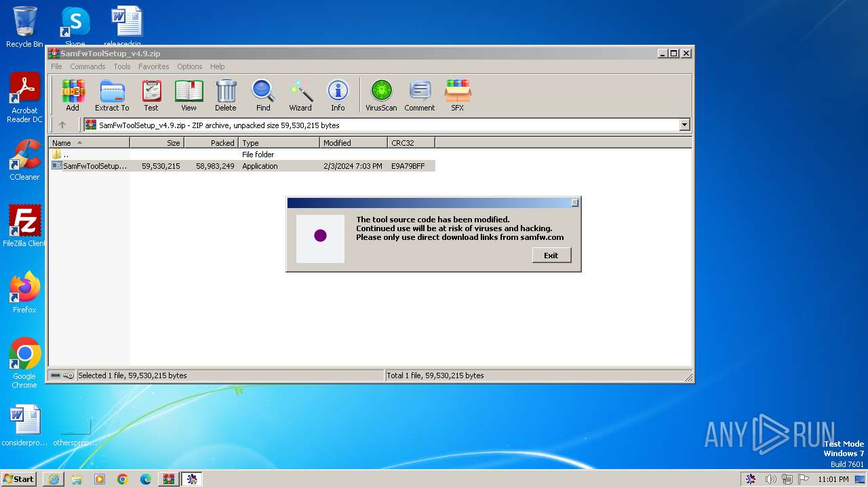Screen dimensions: 868x488
Task: Go up one folder level arrow
Action: 62,125
